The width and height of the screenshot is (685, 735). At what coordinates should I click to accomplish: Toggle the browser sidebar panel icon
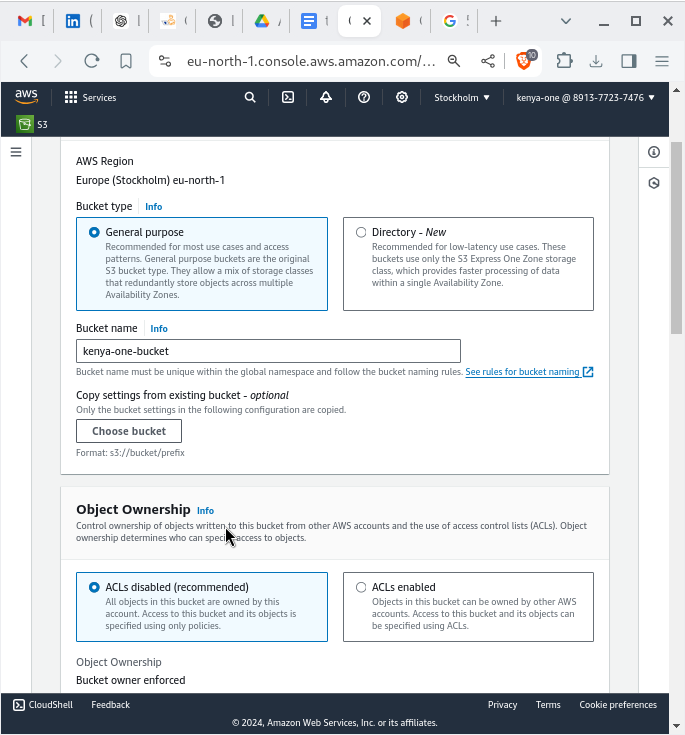point(628,61)
